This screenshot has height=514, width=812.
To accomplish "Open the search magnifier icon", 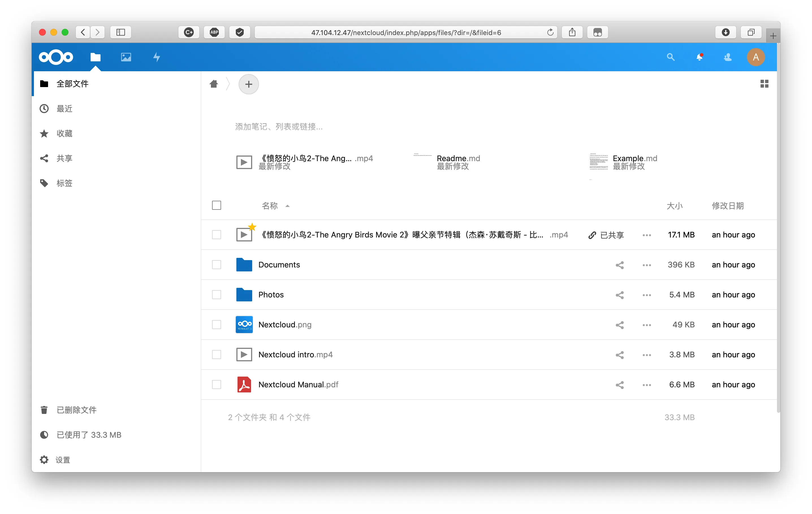I will (x=671, y=57).
